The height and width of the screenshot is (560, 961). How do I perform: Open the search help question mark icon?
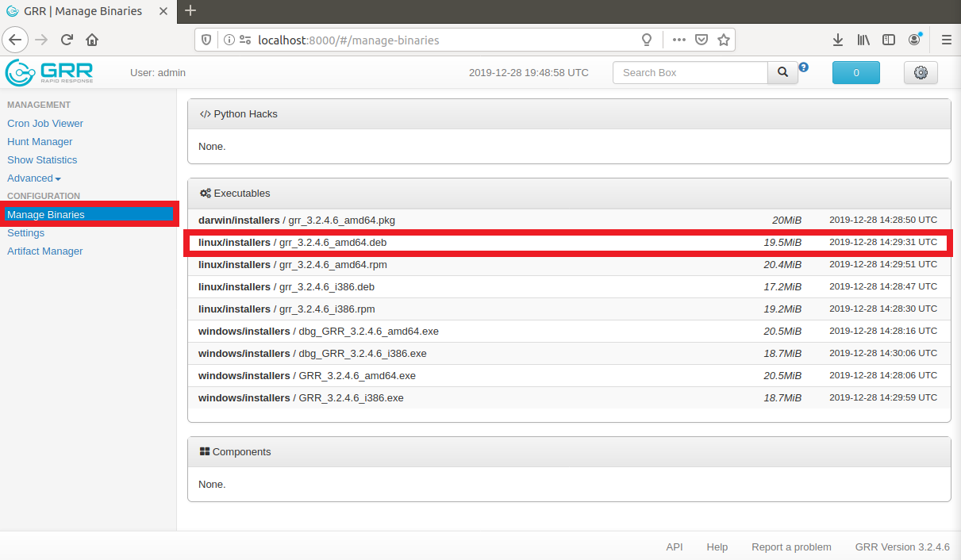tap(803, 67)
